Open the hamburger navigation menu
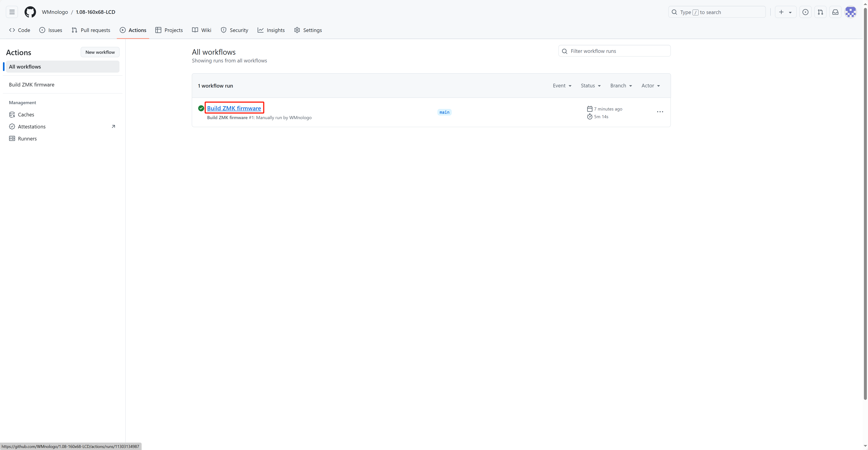The height and width of the screenshot is (450, 868). [x=12, y=12]
